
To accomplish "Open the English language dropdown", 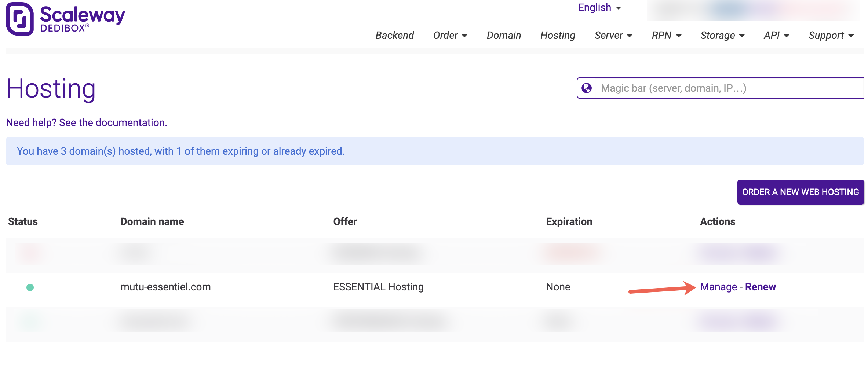I will coord(599,8).
